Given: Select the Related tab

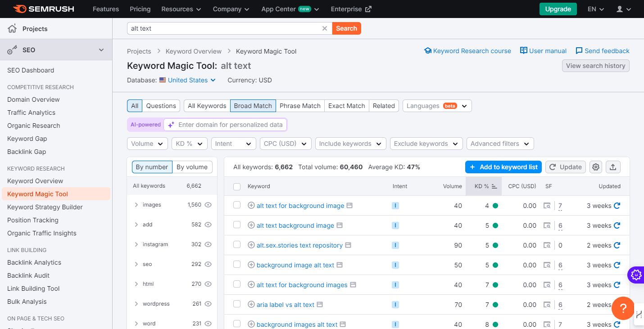Looking at the screenshot, I should click(384, 106).
